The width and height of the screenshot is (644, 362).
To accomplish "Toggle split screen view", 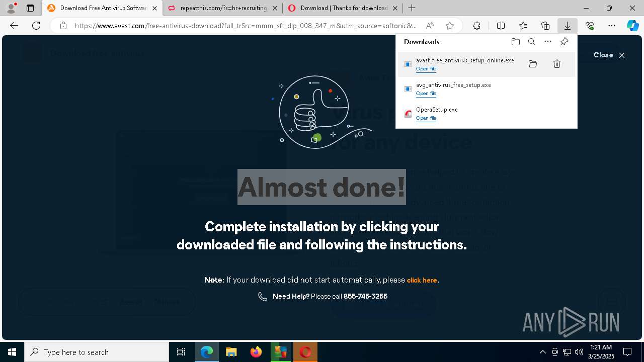I will tap(501, 26).
